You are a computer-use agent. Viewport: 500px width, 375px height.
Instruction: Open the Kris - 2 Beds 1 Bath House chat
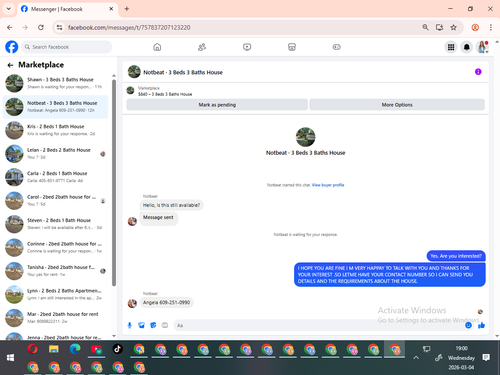(55, 130)
